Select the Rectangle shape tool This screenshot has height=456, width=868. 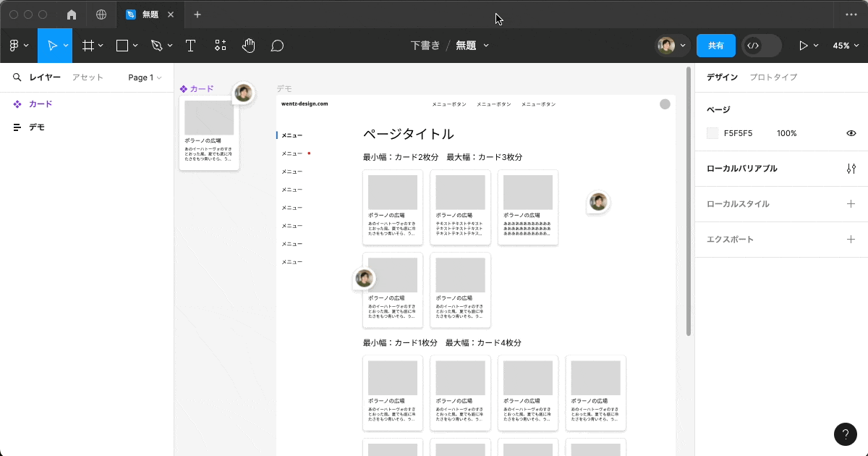pyautogui.click(x=122, y=46)
